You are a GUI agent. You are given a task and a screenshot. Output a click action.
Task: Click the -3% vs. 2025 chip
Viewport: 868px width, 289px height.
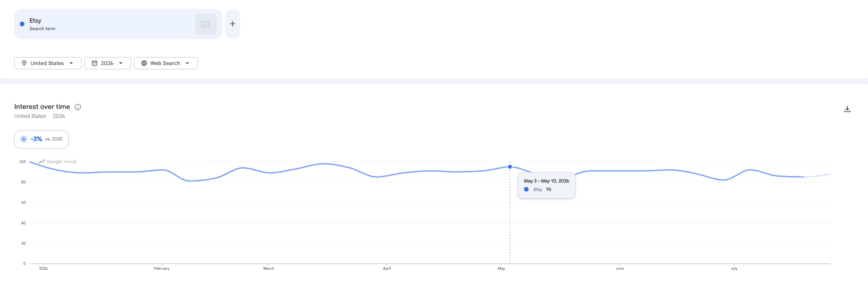tap(42, 139)
